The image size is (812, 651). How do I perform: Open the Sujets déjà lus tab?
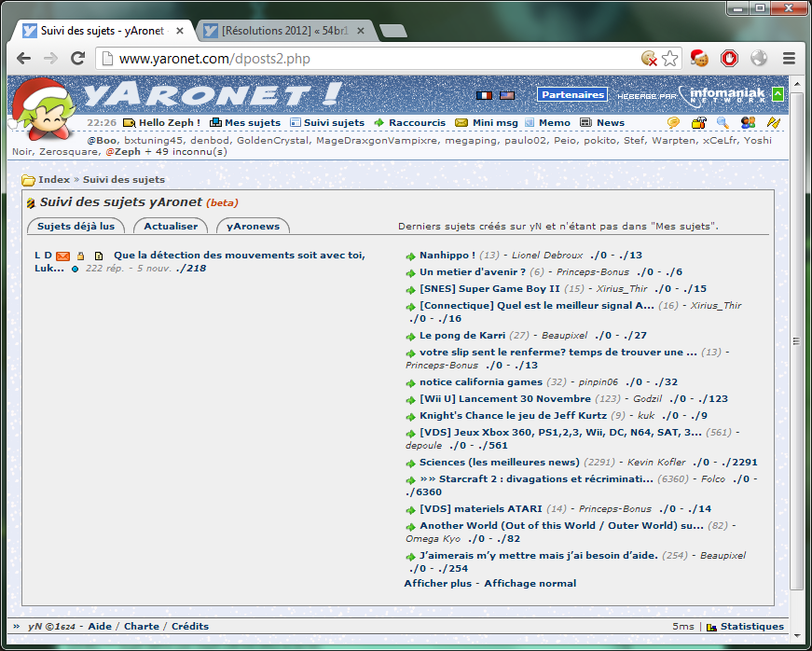(x=76, y=226)
